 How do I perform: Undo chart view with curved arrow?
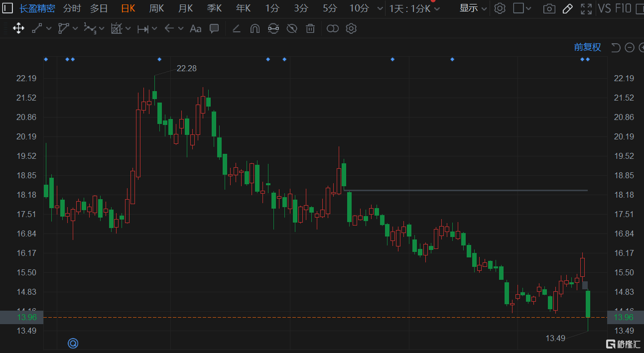coord(616,47)
